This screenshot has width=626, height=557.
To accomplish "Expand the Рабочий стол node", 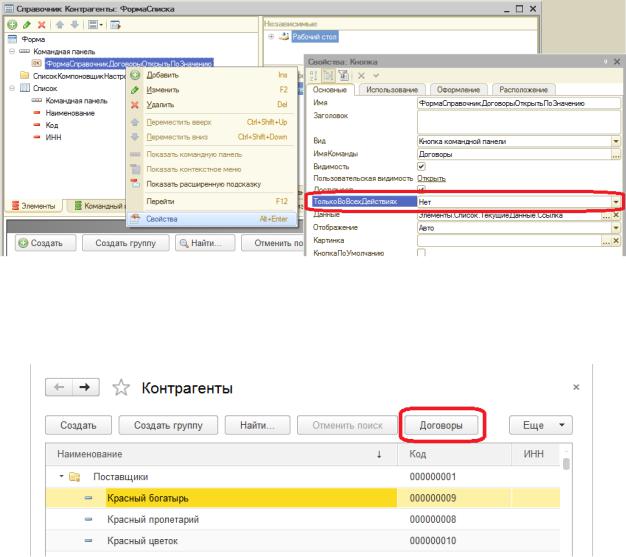I will tap(271, 36).
